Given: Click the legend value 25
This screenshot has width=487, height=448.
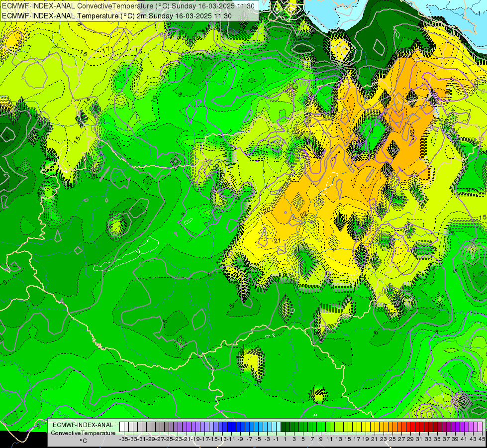Looking at the screenshot, I should pyautogui.click(x=392, y=439).
